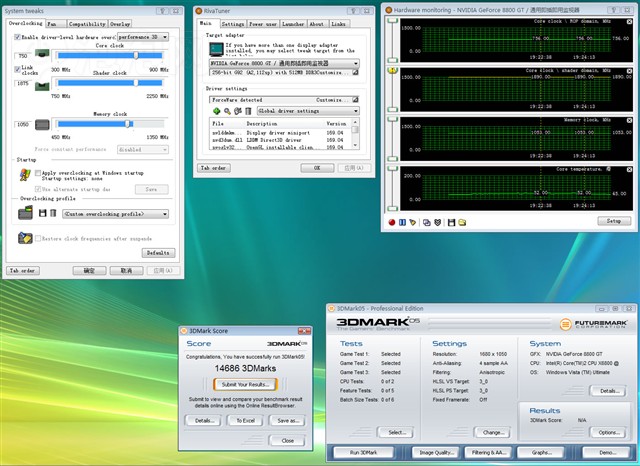Close the Core clock ROP domain graph
Screen dimensions: 640x466
[629, 21]
